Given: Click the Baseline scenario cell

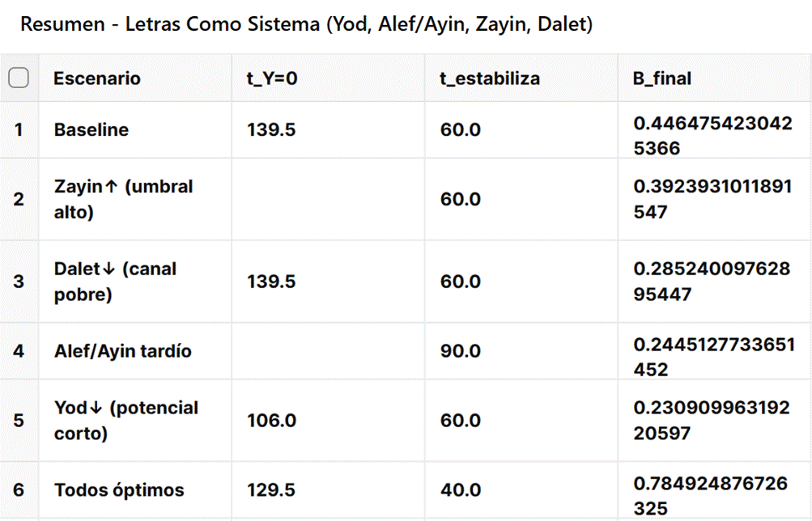Looking at the screenshot, I should pyautogui.click(x=91, y=130).
